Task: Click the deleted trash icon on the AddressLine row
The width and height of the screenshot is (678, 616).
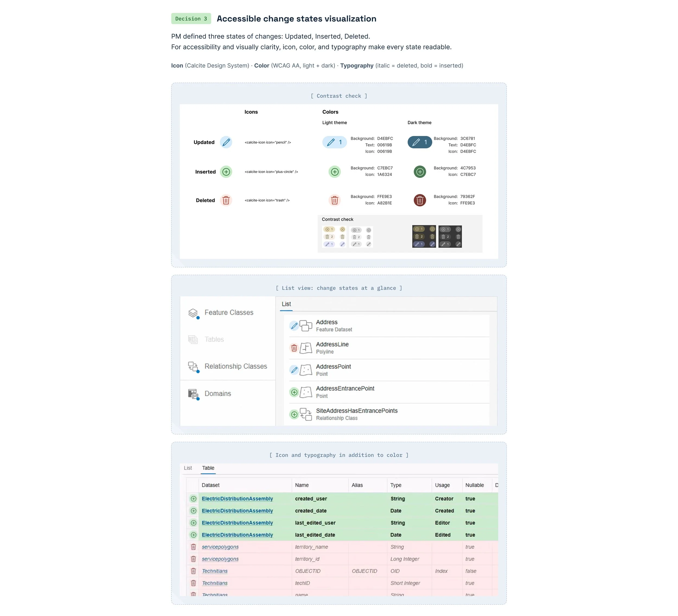Action: click(294, 348)
